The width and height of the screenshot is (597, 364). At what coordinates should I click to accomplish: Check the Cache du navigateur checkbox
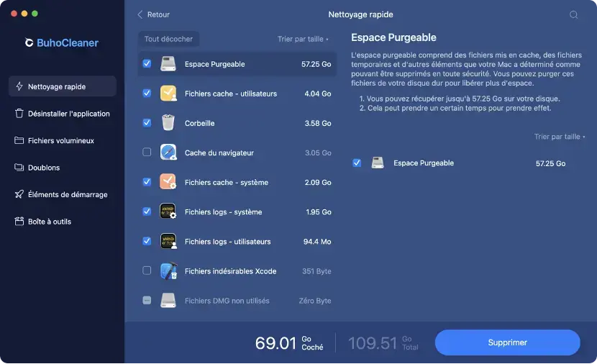147,152
